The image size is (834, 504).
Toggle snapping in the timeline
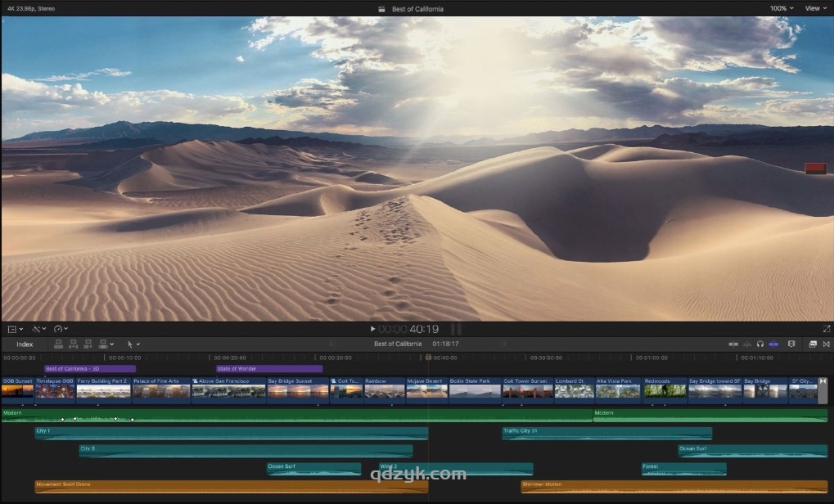(x=773, y=344)
